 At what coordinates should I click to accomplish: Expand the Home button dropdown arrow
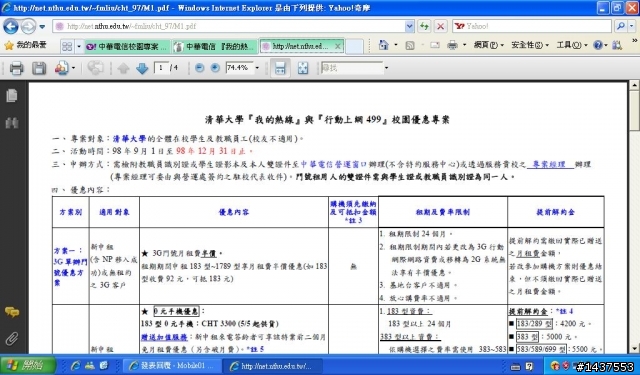pos(396,45)
